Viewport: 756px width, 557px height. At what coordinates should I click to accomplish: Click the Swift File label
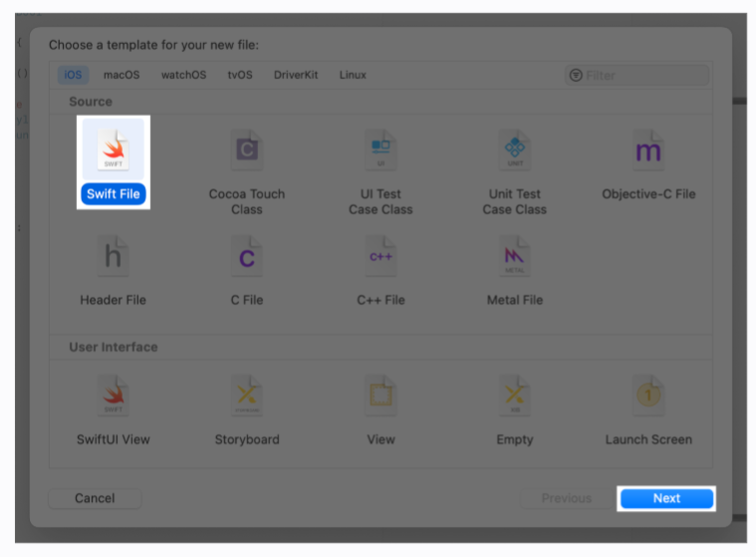(x=114, y=194)
